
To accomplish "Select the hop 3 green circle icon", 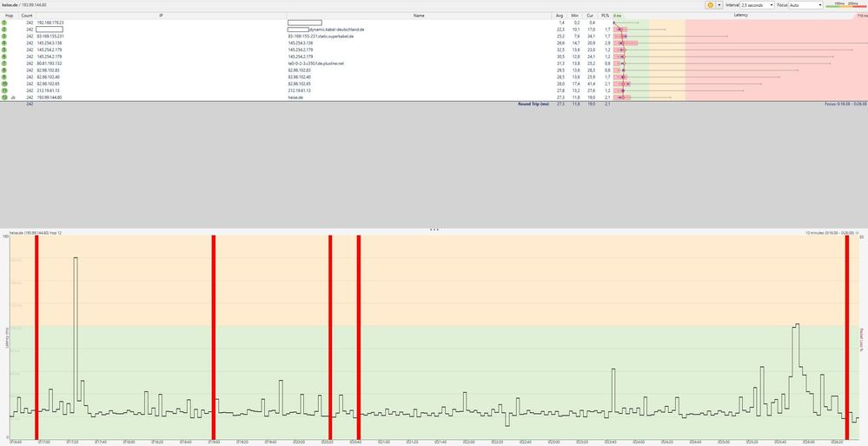I will point(4,36).
